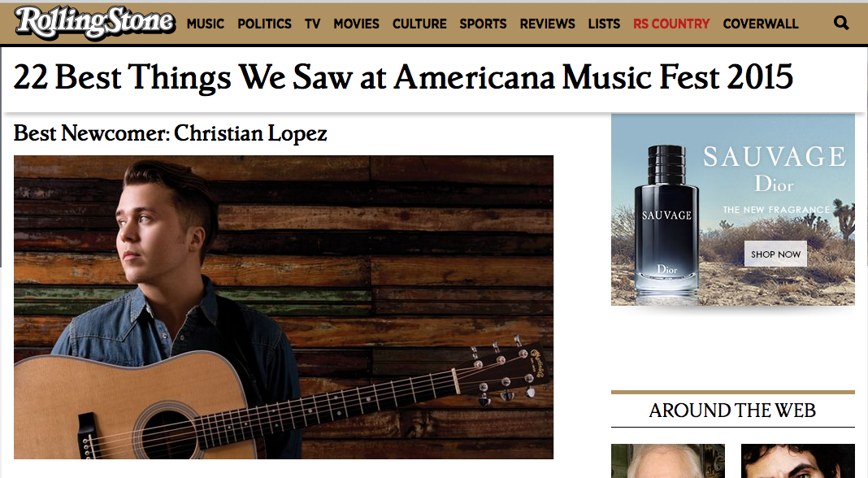This screenshot has height=478, width=868.
Task: Select the Culture nav item
Action: point(419,24)
